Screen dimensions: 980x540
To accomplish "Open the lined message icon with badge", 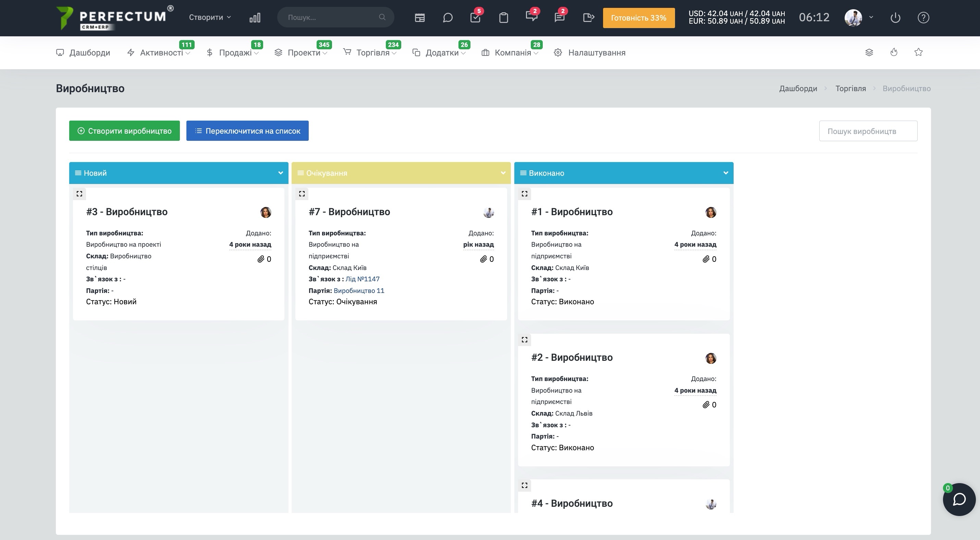I will point(560,17).
